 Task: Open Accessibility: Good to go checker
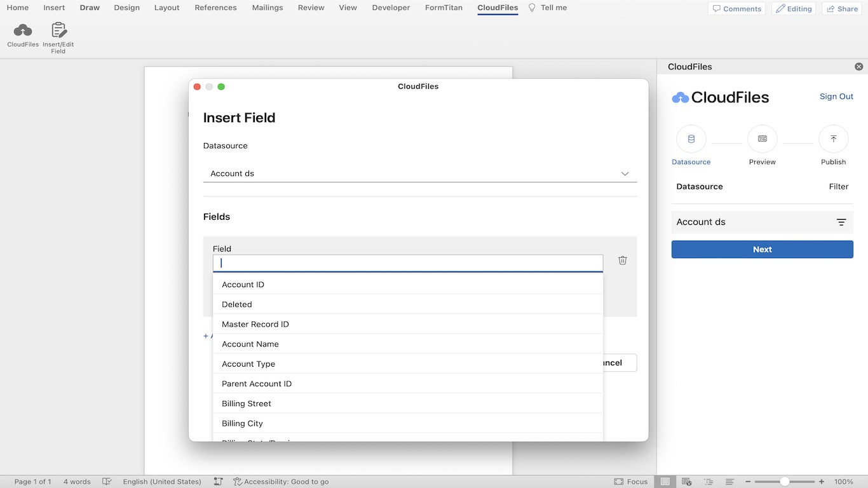point(281,482)
